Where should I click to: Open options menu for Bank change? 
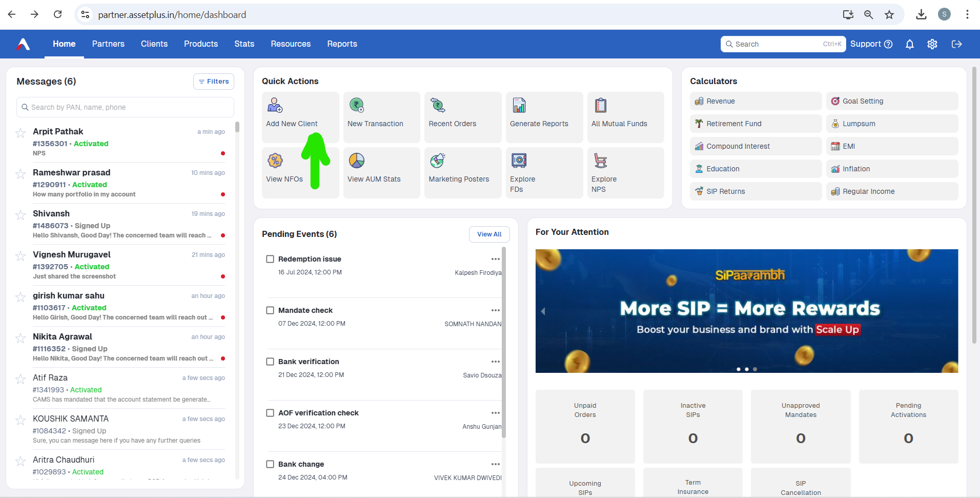pos(495,464)
